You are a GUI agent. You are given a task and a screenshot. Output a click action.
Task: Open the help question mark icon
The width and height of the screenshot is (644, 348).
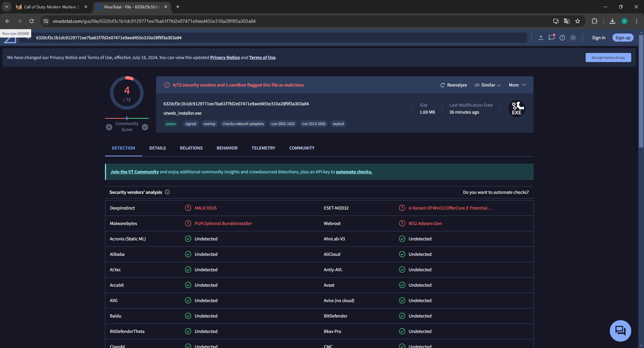pyautogui.click(x=562, y=38)
